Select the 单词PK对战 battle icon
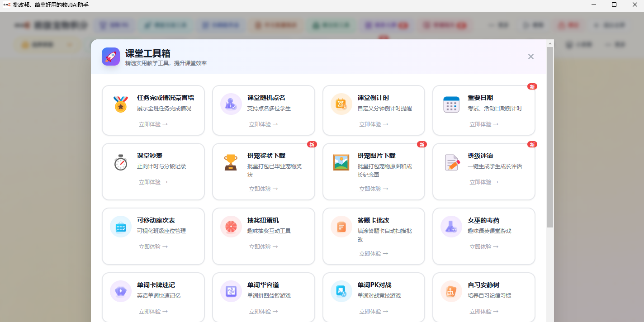 coord(341,291)
